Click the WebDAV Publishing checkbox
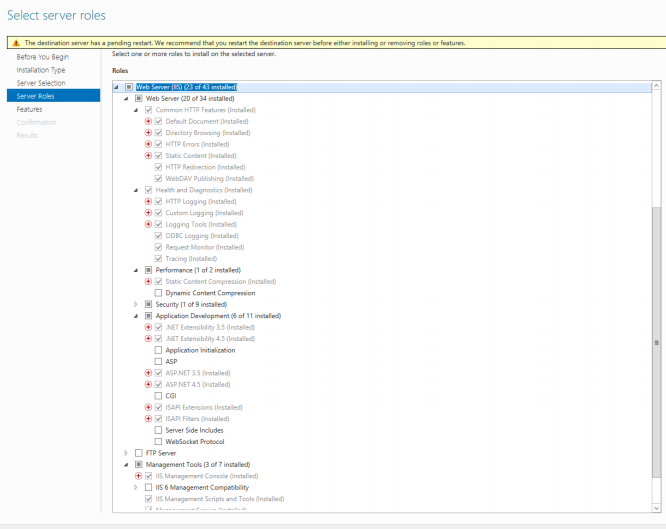666x529 pixels. click(x=158, y=178)
